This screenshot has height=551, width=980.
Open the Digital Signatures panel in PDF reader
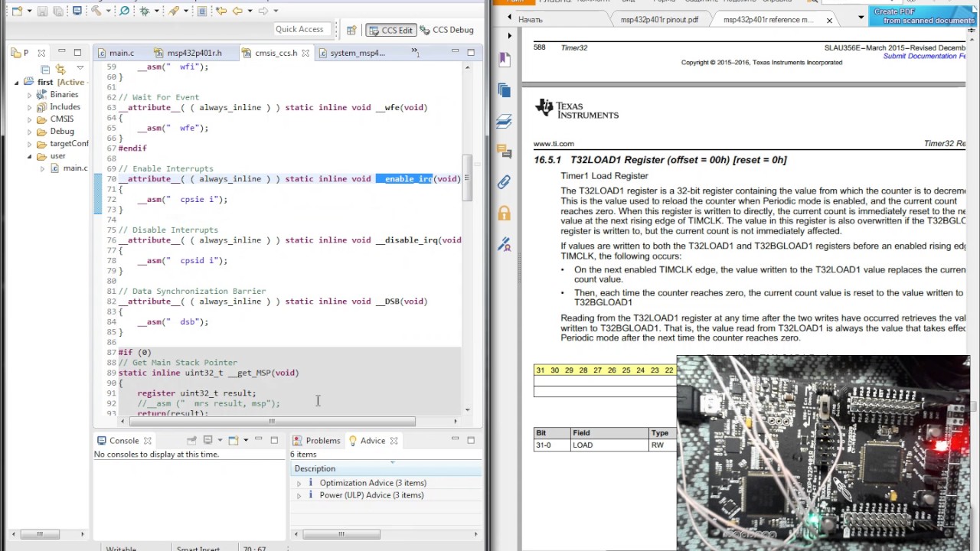[x=504, y=244]
